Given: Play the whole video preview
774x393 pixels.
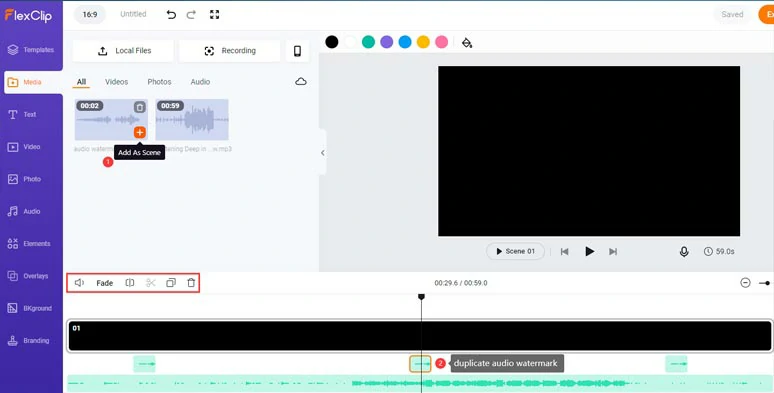Looking at the screenshot, I should coord(589,252).
